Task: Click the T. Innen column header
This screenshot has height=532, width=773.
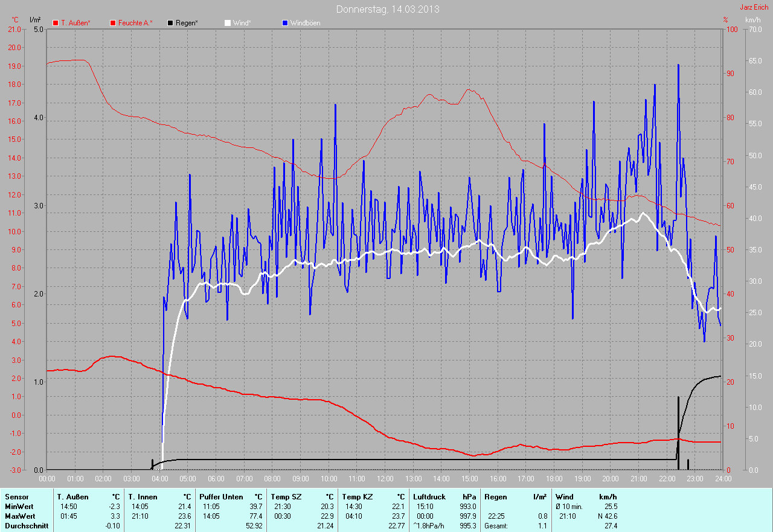Action: pyautogui.click(x=143, y=497)
